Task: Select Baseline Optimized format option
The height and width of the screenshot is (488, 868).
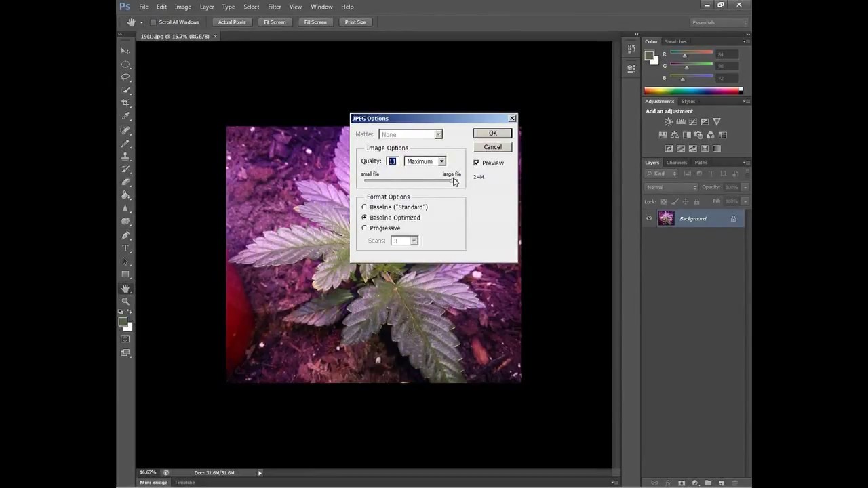Action: [x=364, y=218]
